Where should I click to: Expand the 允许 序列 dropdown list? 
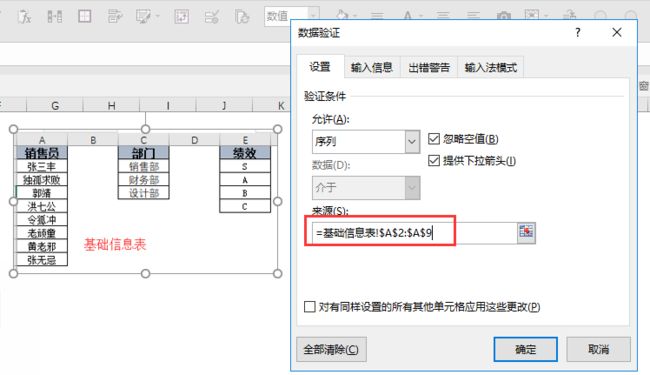[x=412, y=142]
